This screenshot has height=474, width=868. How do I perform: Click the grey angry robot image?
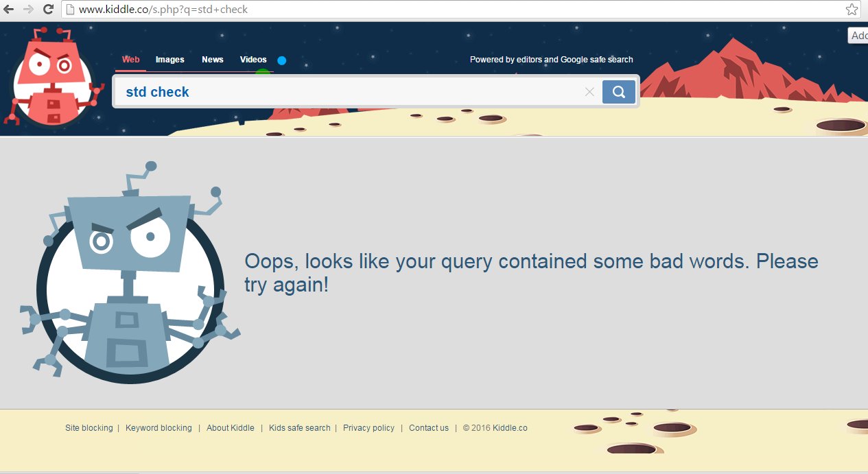pos(130,273)
